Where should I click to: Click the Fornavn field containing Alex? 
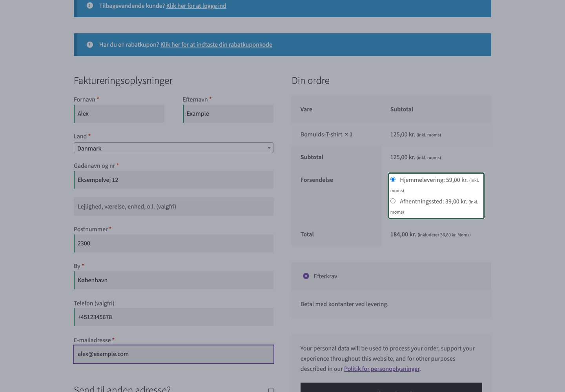pos(119,114)
